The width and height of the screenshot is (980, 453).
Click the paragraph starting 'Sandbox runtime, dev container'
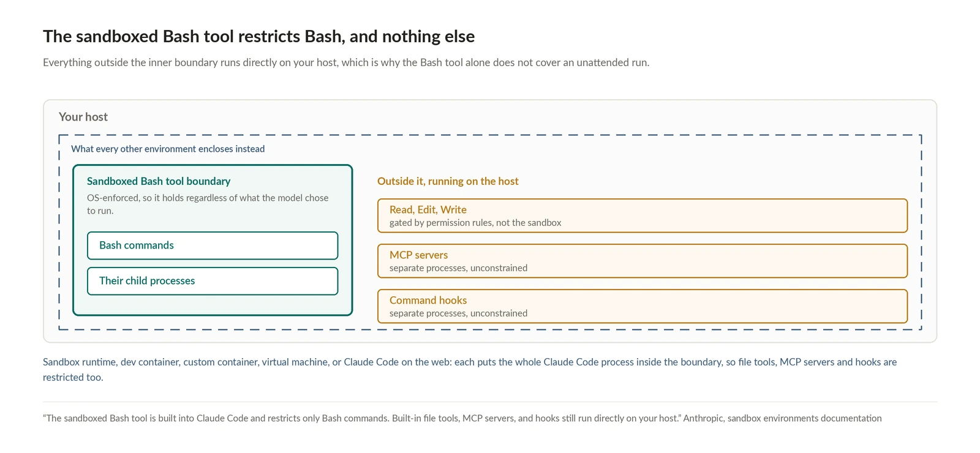click(470, 370)
